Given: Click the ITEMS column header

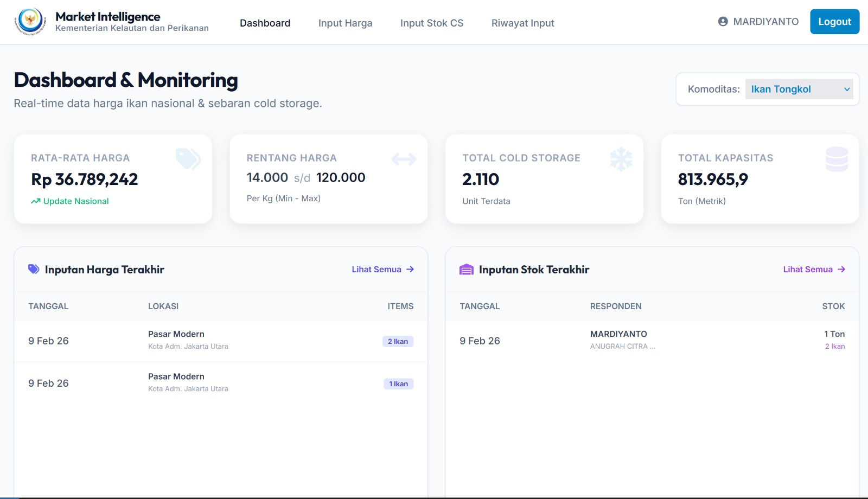Looking at the screenshot, I should click(400, 306).
